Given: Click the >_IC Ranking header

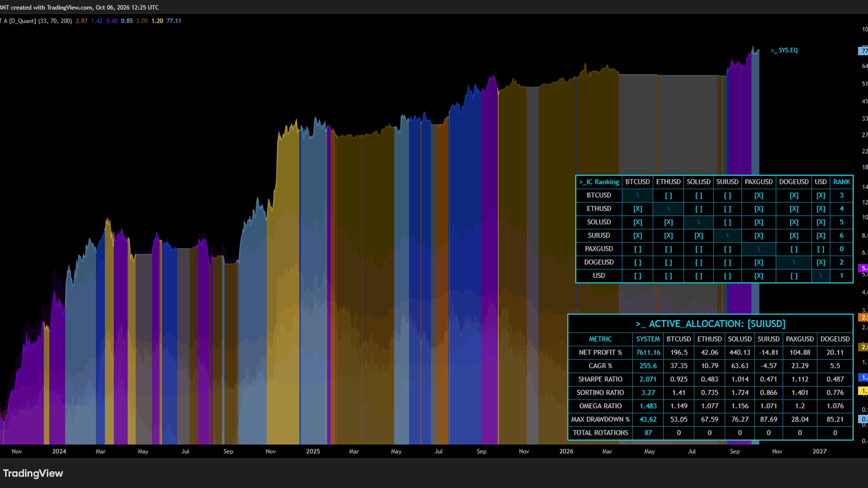Looking at the screenshot, I should [x=599, y=182].
